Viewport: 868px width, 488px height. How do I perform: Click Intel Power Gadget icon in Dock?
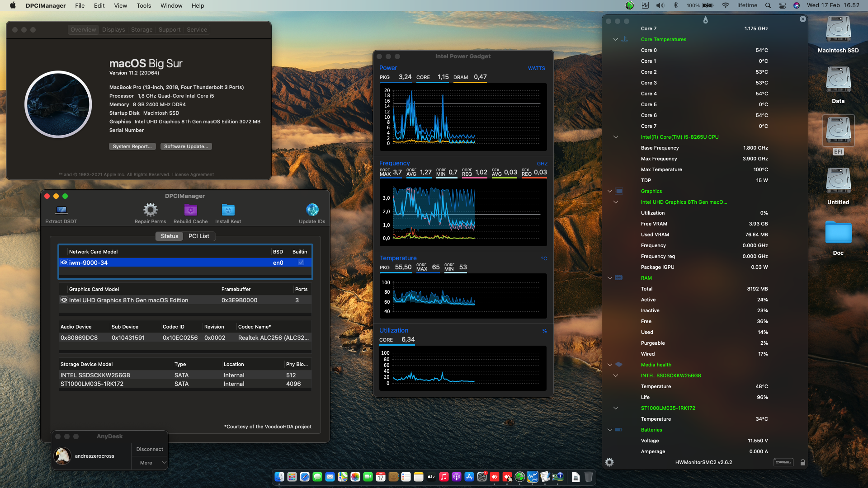pyautogui.click(x=533, y=477)
